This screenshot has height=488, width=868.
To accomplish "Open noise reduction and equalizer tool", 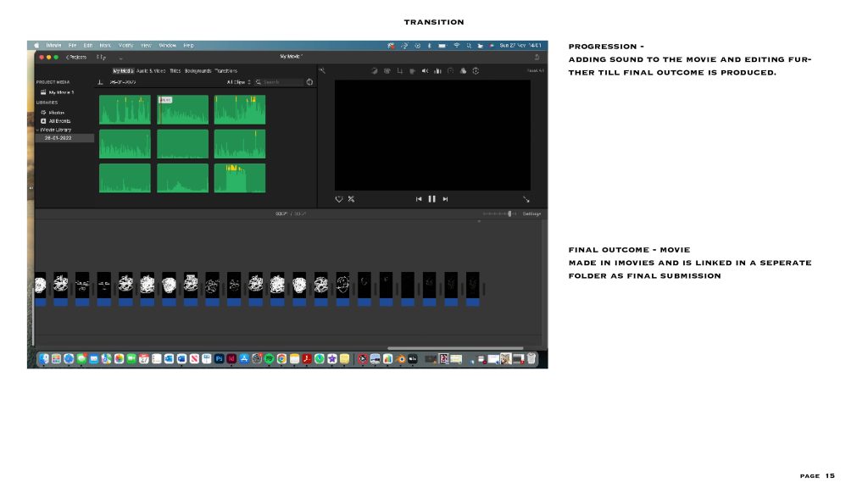I will pos(438,71).
